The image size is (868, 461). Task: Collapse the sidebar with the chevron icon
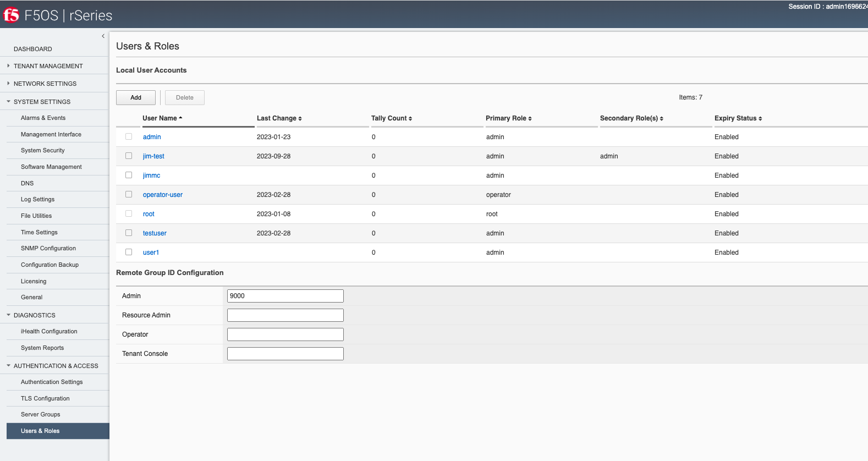click(x=103, y=36)
